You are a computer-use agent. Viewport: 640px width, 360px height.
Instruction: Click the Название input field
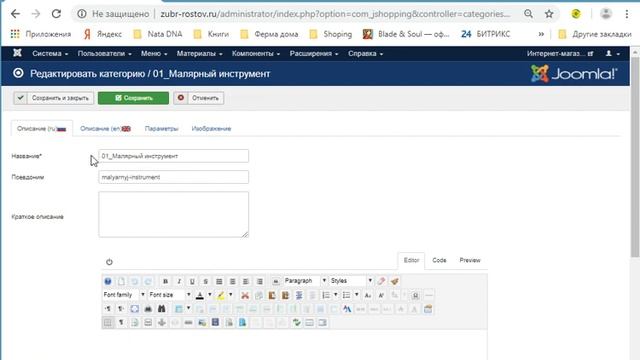point(173,156)
